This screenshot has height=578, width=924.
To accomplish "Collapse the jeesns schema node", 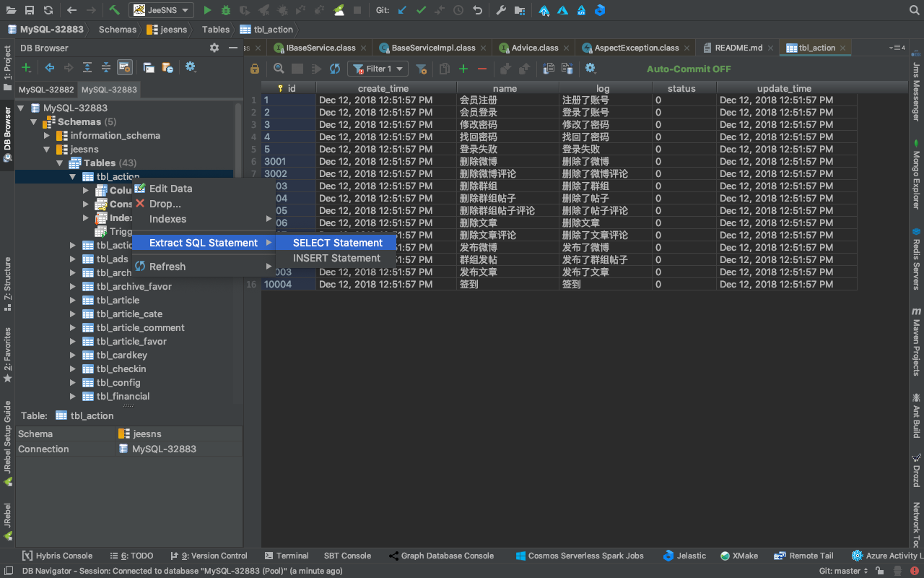I will pos(46,149).
